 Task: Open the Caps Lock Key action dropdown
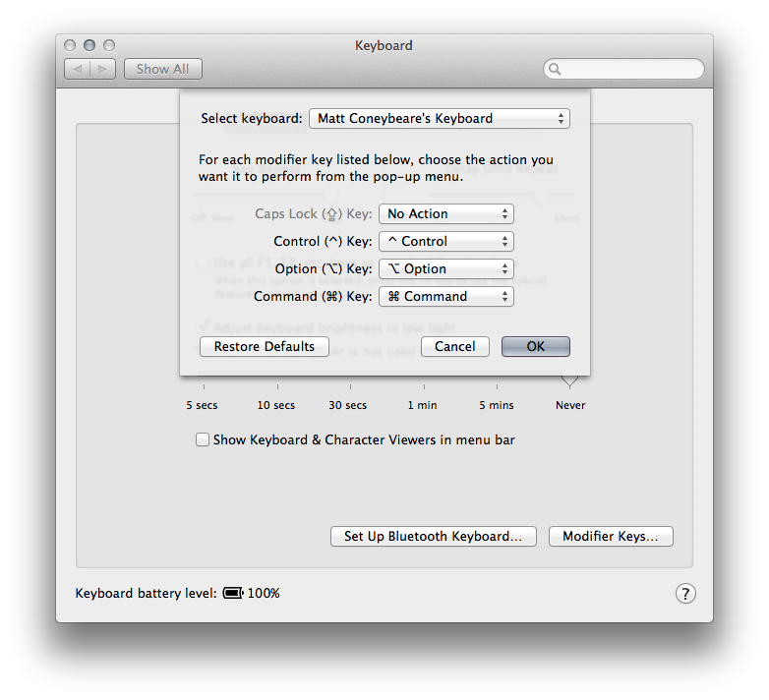click(445, 213)
